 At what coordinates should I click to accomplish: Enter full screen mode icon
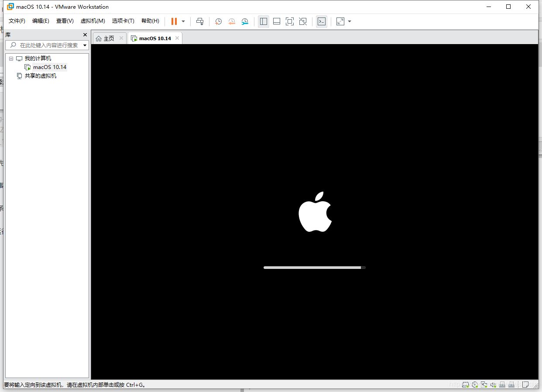(290, 21)
